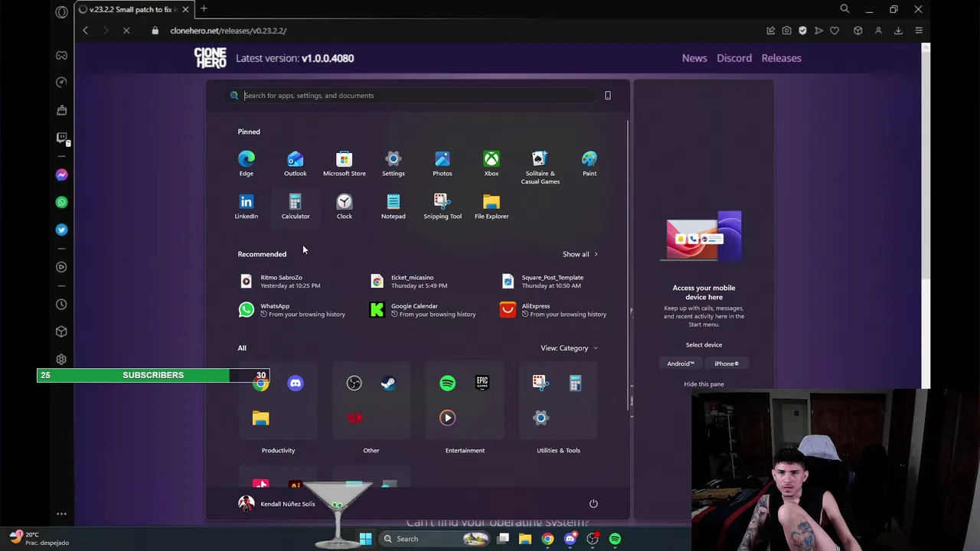Open Spotify in Entertainment group
Viewport: 980px width, 551px height.
447,383
